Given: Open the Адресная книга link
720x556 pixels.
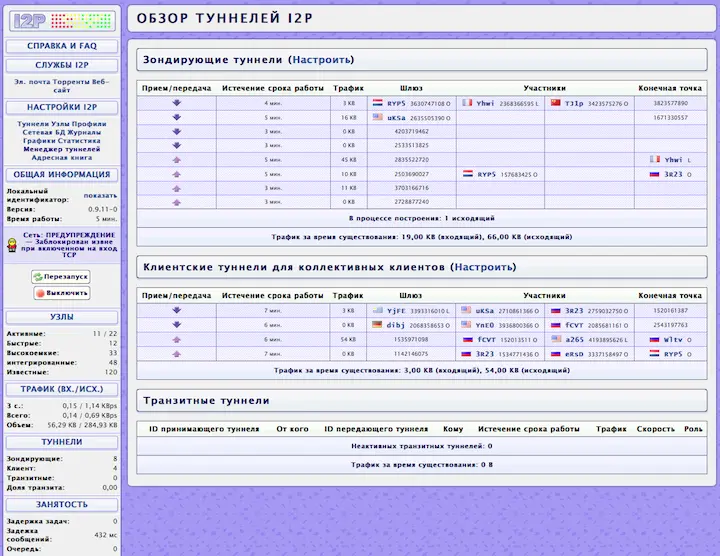Looking at the screenshot, I should click(62, 157).
